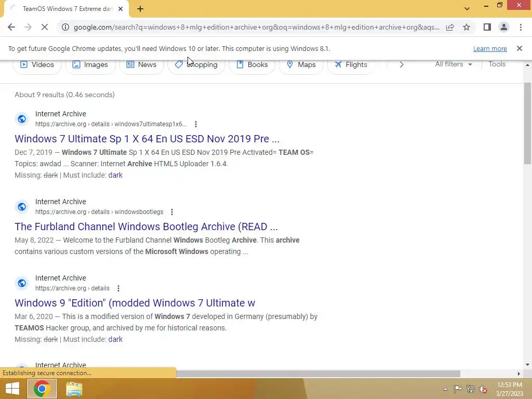
Task: Open Chrome's three-dot menu
Action: [x=521, y=27]
